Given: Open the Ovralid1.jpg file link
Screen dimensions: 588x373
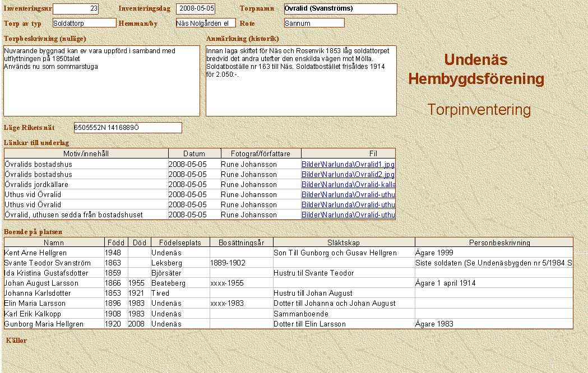Looking at the screenshot, I should [x=348, y=165].
